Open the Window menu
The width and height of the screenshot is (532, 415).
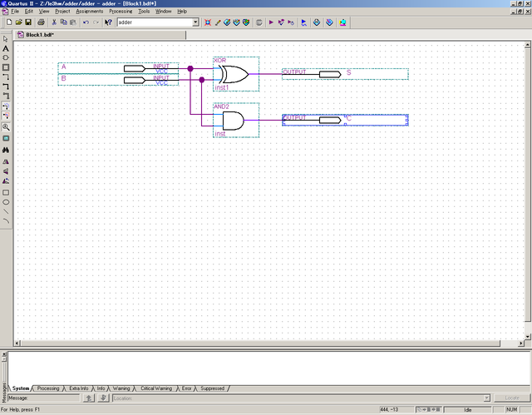tap(163, 11)
